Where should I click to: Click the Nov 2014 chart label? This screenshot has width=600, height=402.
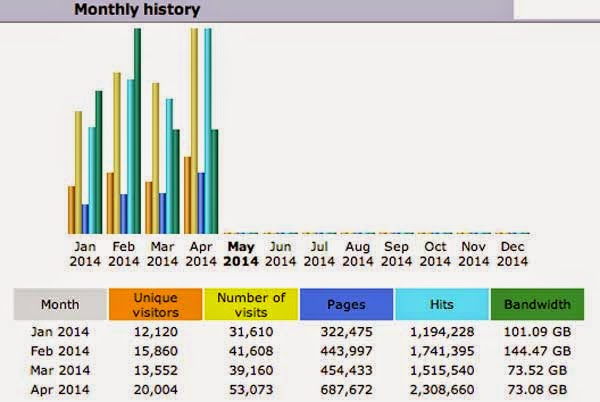[x=474, y=254]
